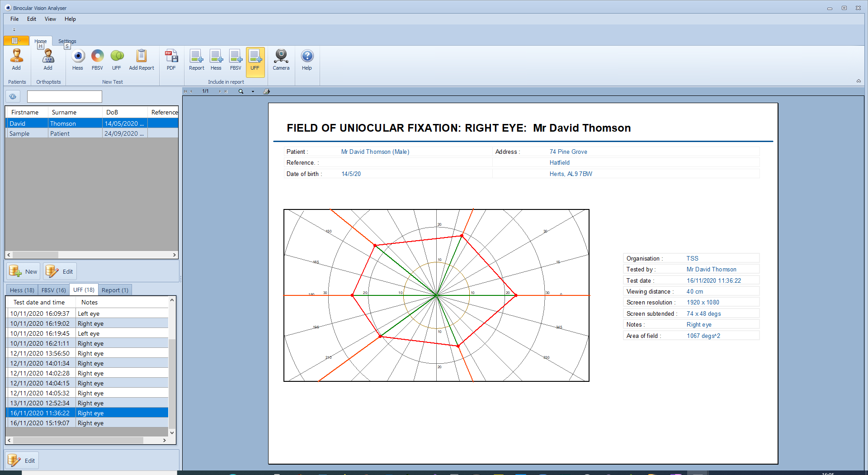Image resolution: width=868 pixels, height=475 pixels.
Task: Switch to the Hess (18) tab
Action: click(x=22, y=290)
